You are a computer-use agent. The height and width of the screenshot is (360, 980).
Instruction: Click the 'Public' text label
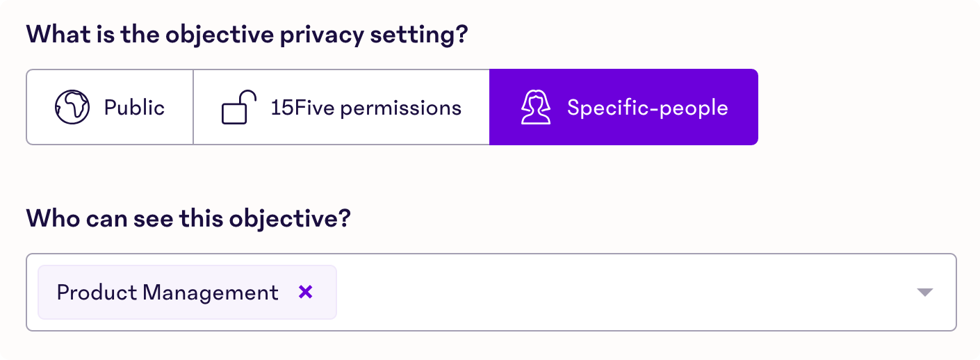coord(134,108)
